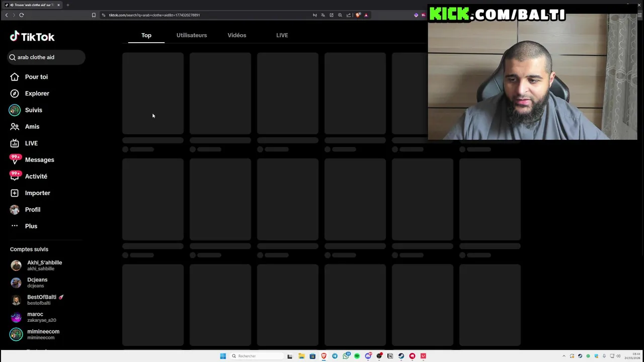Close the TikTok search browser tab
Screen dimensions: 644x362
(58, 5)
